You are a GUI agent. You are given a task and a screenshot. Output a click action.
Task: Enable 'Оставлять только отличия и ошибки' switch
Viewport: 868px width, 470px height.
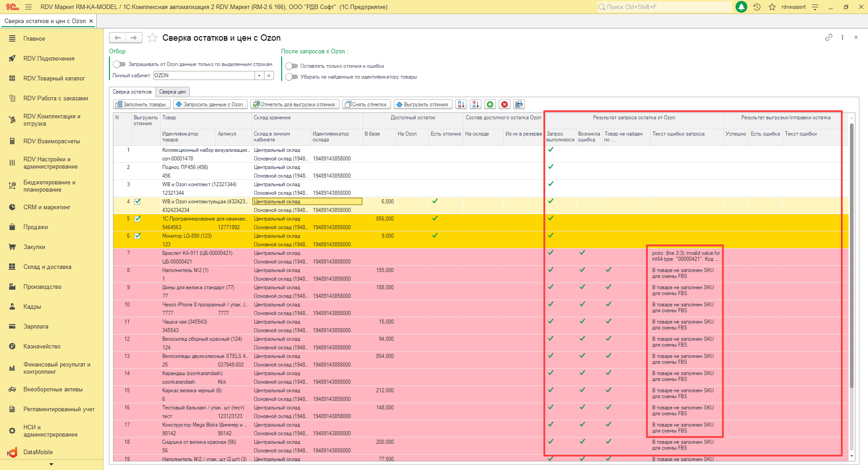[x=292, y=66]
